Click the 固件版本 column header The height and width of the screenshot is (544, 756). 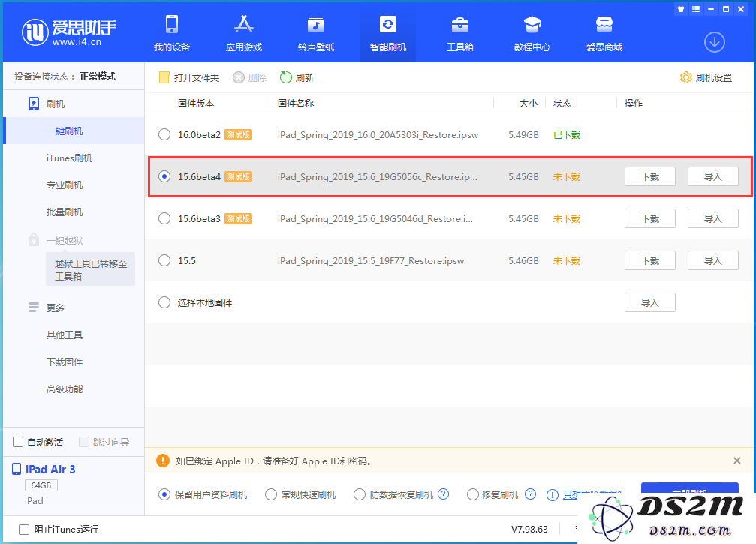(x=196, y=103)
